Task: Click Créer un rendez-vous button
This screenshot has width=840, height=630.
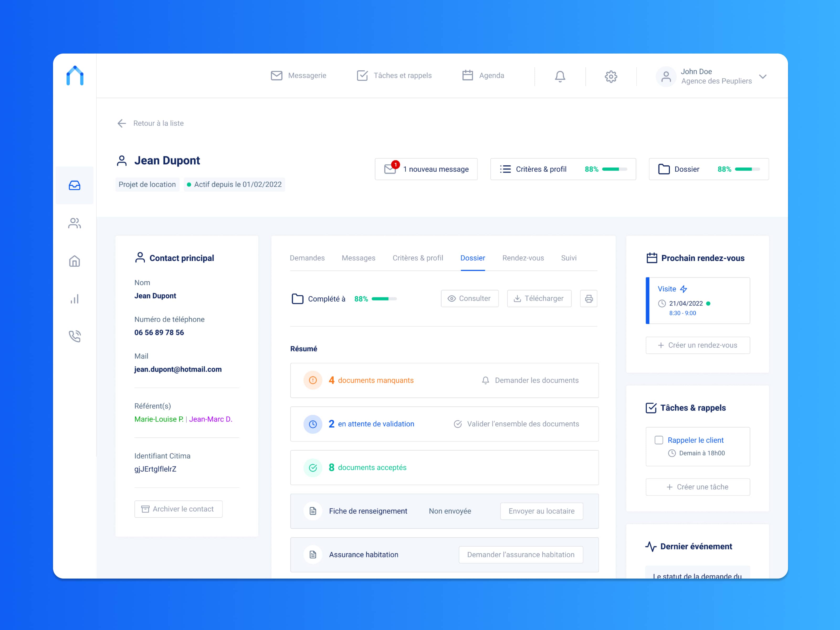Action: 698,345
